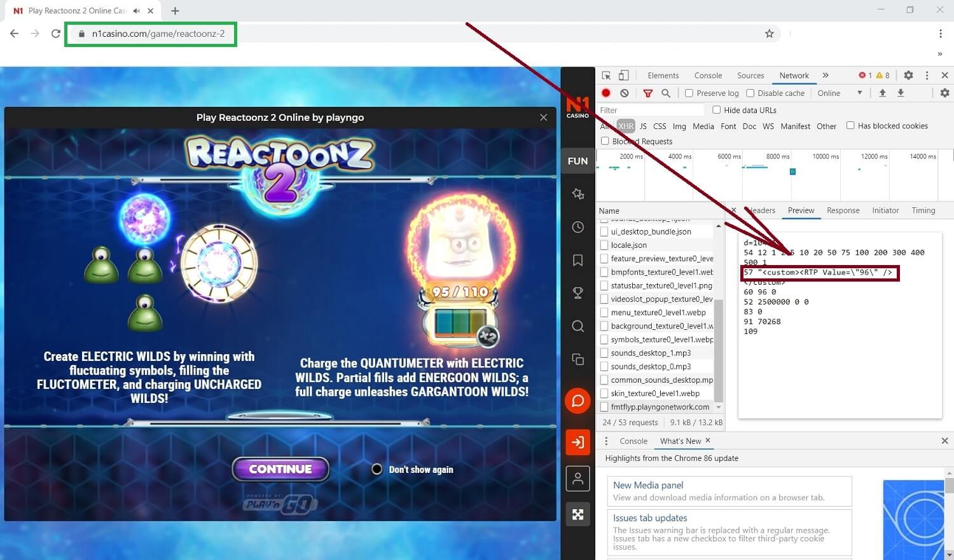Click the orange login arrow icon
This screenshot has height=560, width=954.
[577, 442]
